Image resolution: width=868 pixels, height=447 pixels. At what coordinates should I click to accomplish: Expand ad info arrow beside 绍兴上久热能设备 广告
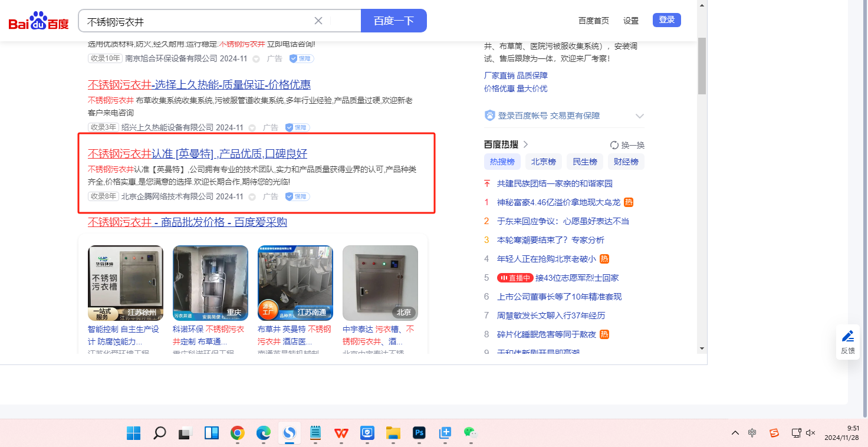(x=252, y=127)
